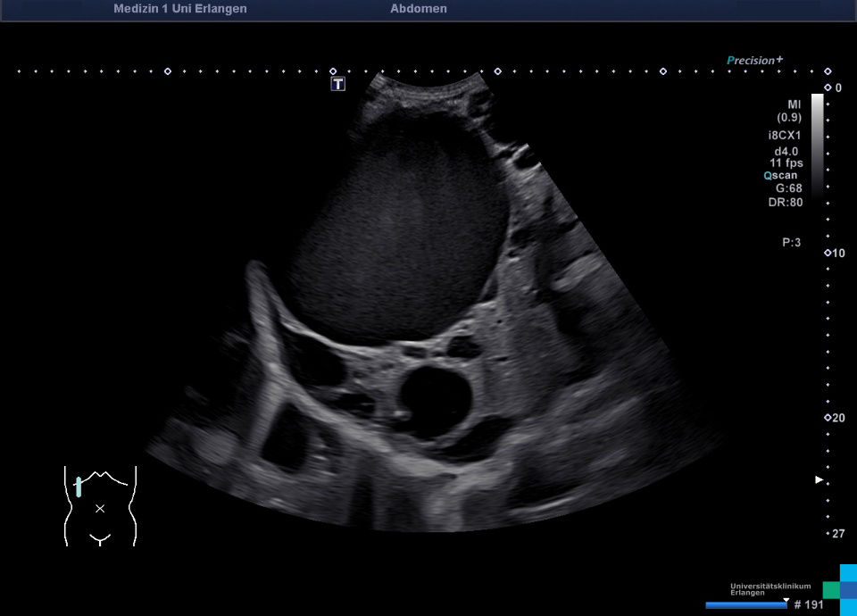Click the DR:80 dynamic range value
Screen dimensions: 857x616
785,202
